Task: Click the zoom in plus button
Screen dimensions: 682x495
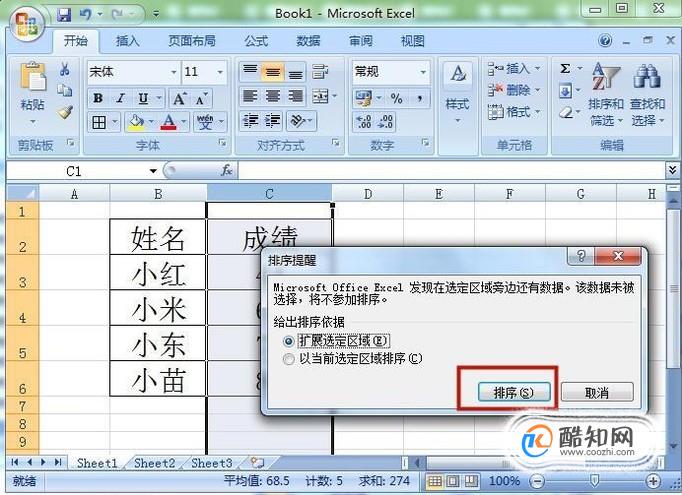Action: [653, 481]
